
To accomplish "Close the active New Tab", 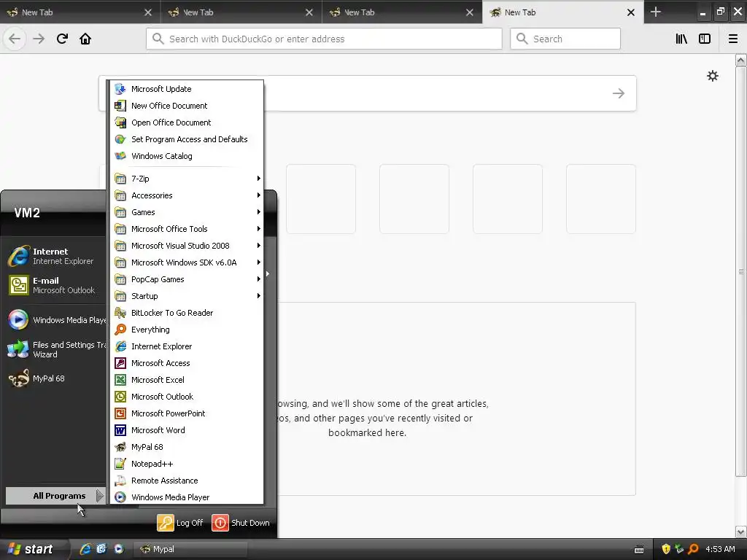I will (631, 12).
